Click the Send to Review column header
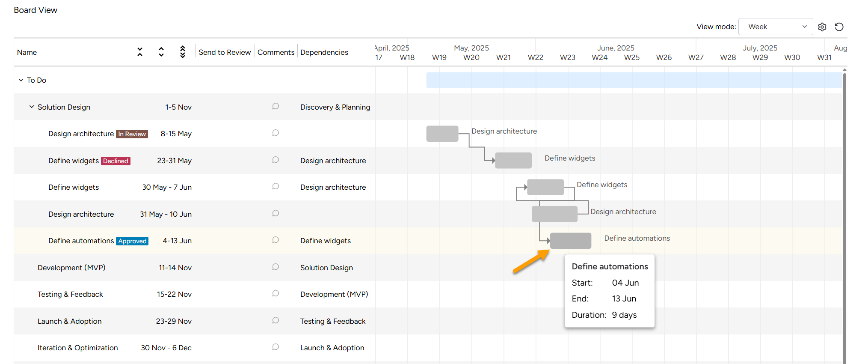Viewport: 868px width, 364px height. point(225,52)
